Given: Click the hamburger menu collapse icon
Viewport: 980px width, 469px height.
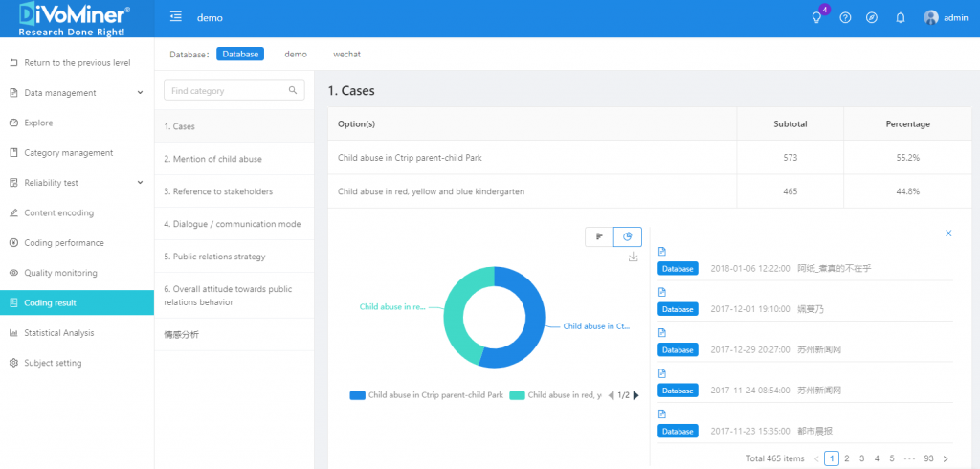Looking at the screenshot, I should (x=176, y=17).
